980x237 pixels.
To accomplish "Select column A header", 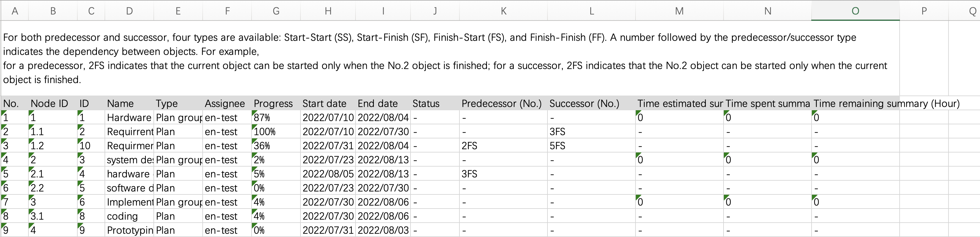I will coord(15,11).
